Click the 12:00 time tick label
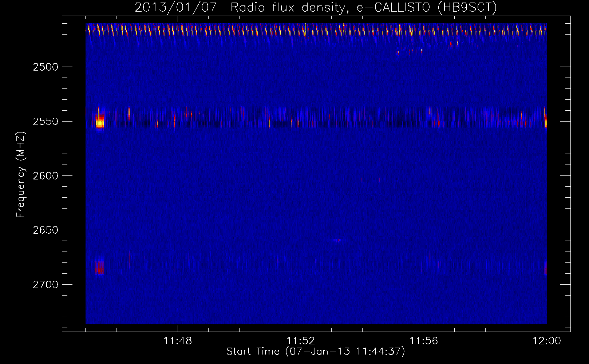Screen dimensions: 589x364 (x=547, y=341)
